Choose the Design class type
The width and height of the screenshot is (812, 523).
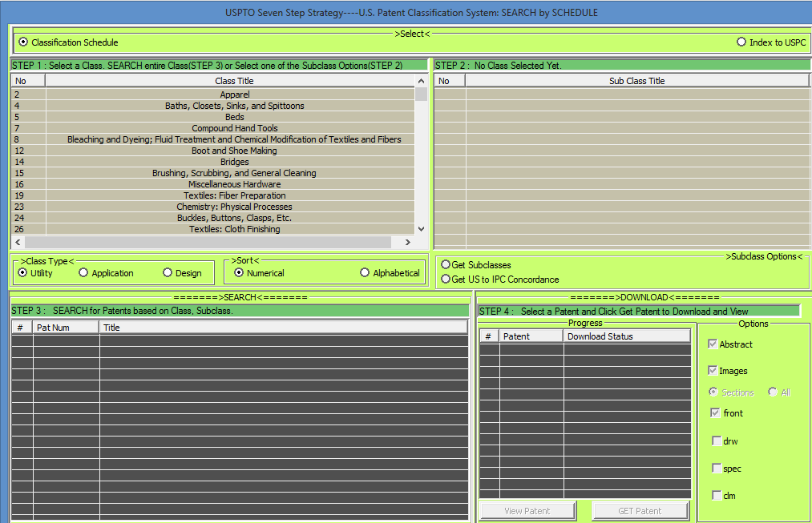[x=168, y=272]
